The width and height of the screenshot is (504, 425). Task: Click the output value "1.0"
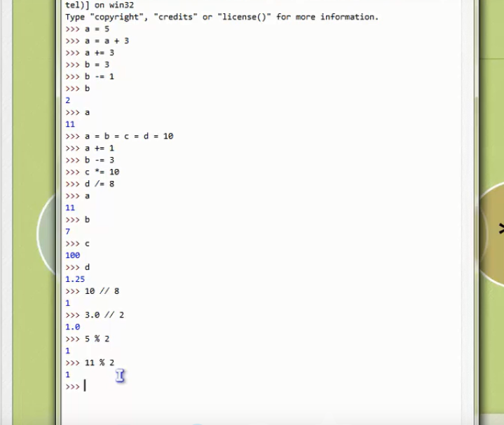coord(73,327)
